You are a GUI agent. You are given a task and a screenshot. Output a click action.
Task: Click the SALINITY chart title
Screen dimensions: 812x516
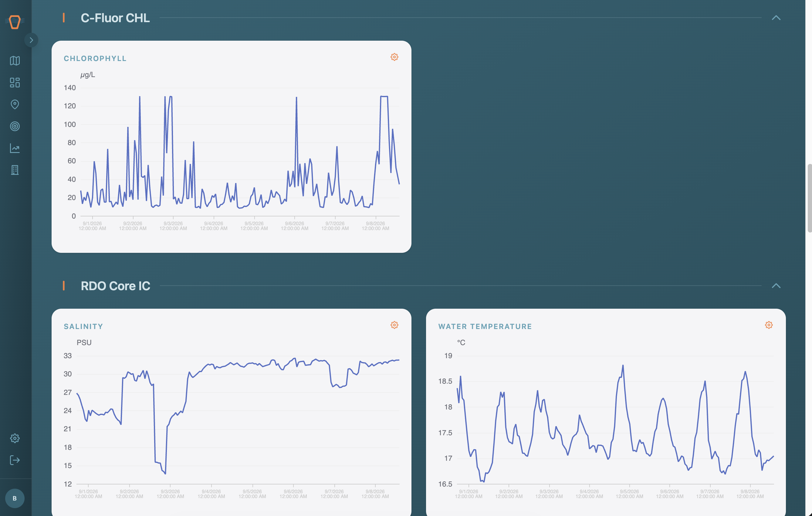point(83,327)
